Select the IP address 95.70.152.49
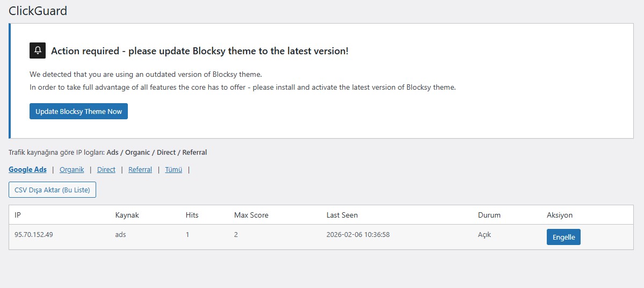The width and height of the screenshot is (644, 288). 34,235
